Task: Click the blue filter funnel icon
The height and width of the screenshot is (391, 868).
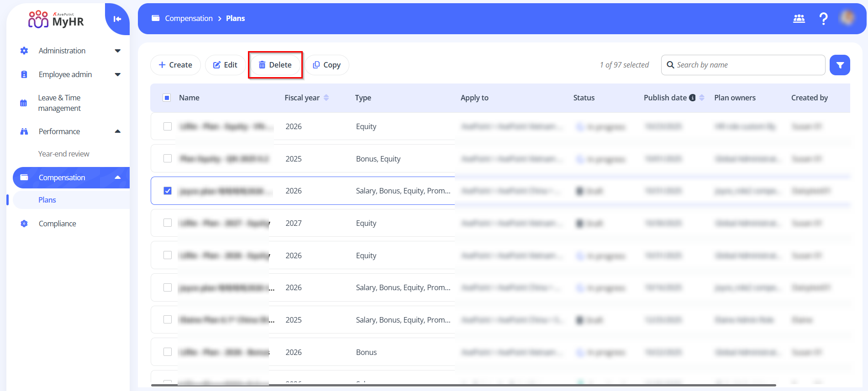Action: pos(840,65)
